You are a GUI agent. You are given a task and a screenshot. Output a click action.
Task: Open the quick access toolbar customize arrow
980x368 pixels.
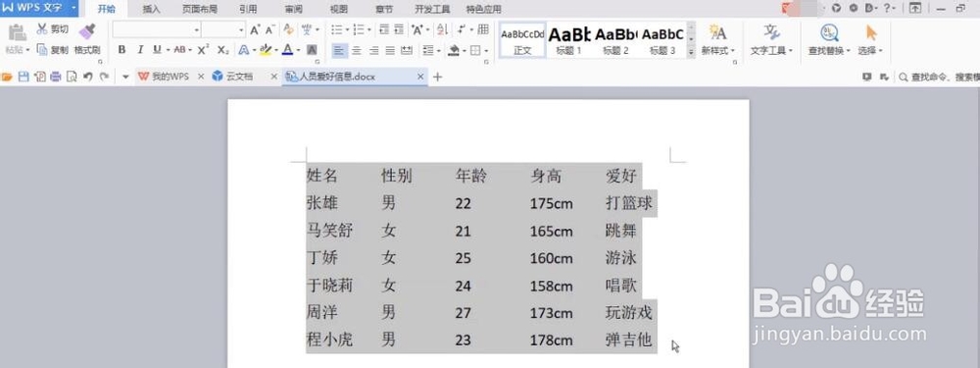coord(125,77)
